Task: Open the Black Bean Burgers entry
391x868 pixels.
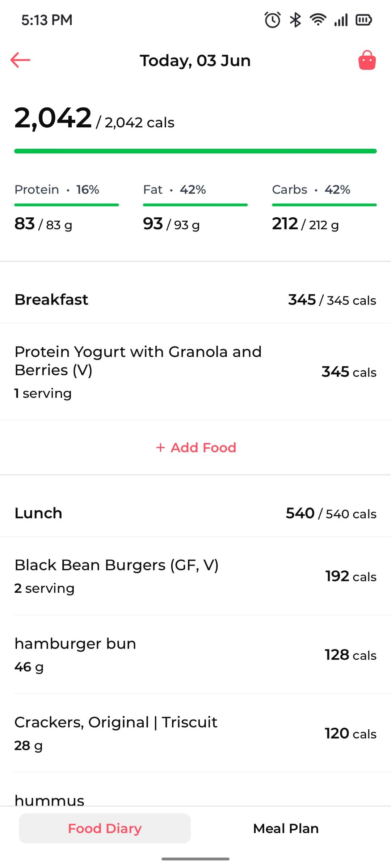Action: click(195, 576)
